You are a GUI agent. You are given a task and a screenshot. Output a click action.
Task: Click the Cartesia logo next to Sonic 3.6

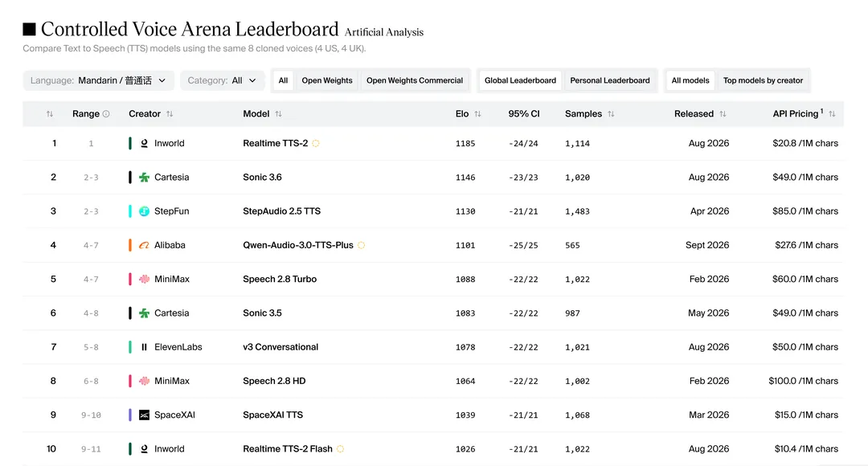144,177
